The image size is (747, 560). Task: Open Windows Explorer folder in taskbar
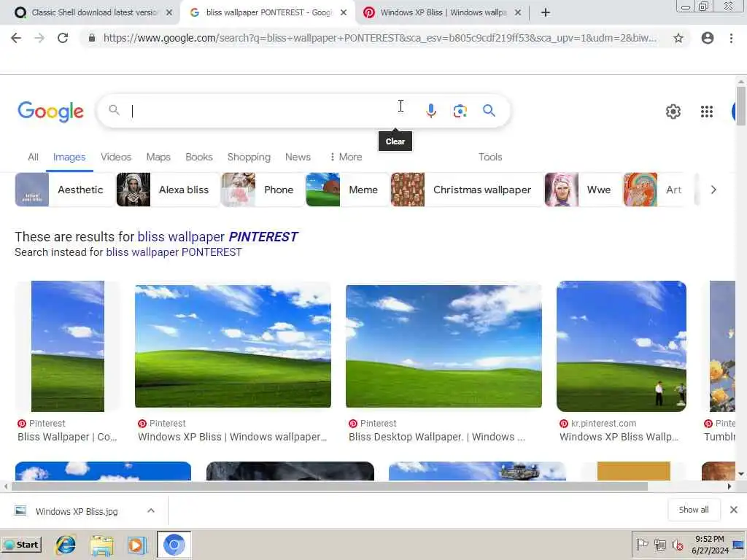tap(102, 545)
